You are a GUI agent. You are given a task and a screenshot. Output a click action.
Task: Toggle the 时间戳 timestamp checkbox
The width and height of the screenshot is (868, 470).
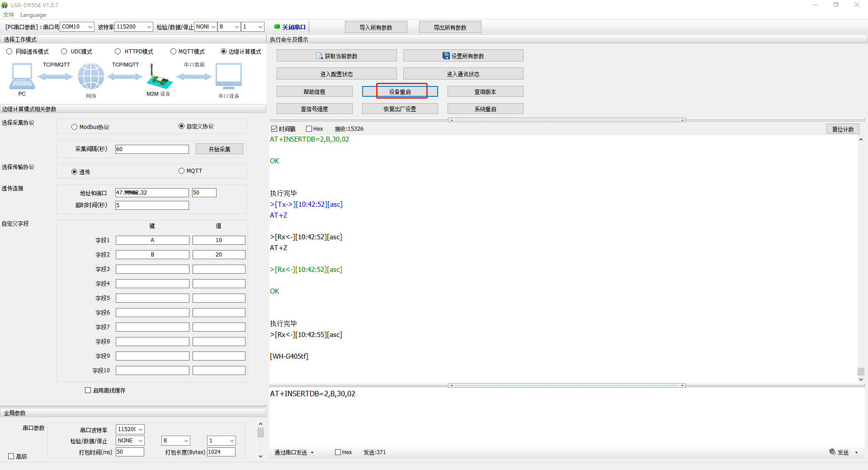(x=274, y=129)
